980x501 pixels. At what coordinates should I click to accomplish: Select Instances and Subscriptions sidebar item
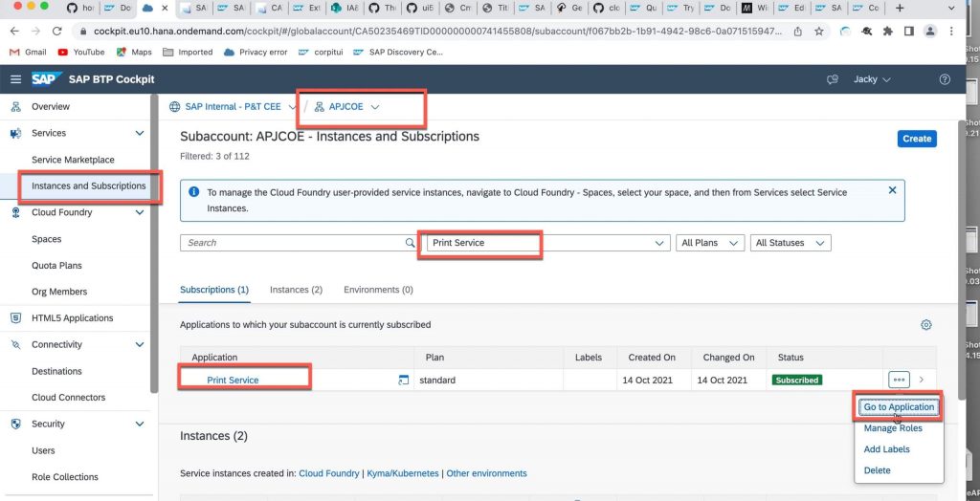(89, 186)
